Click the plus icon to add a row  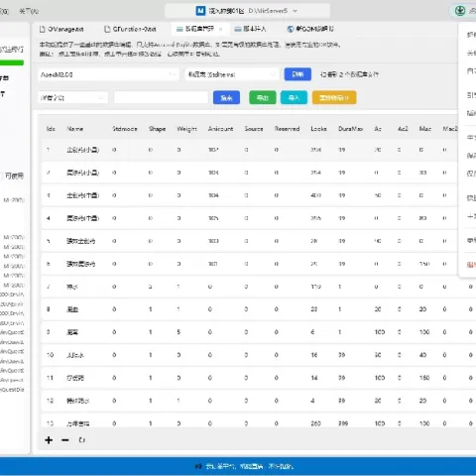[x=49, y=440]
